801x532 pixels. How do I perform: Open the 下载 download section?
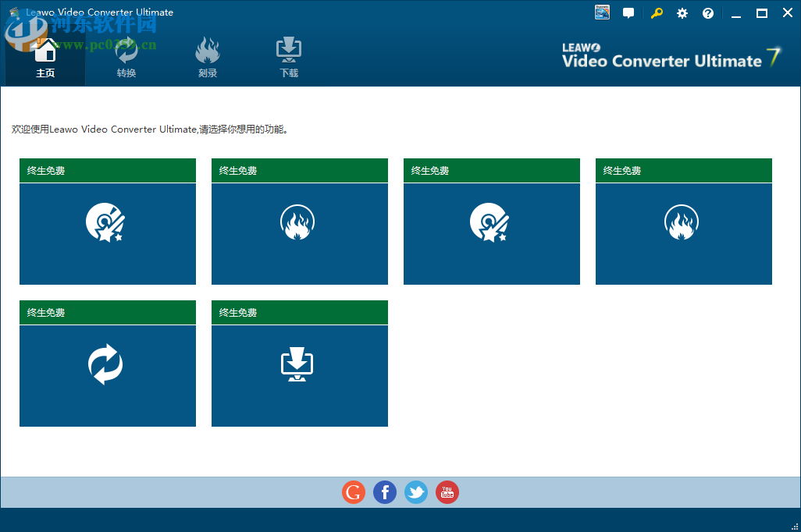(288, 57)
